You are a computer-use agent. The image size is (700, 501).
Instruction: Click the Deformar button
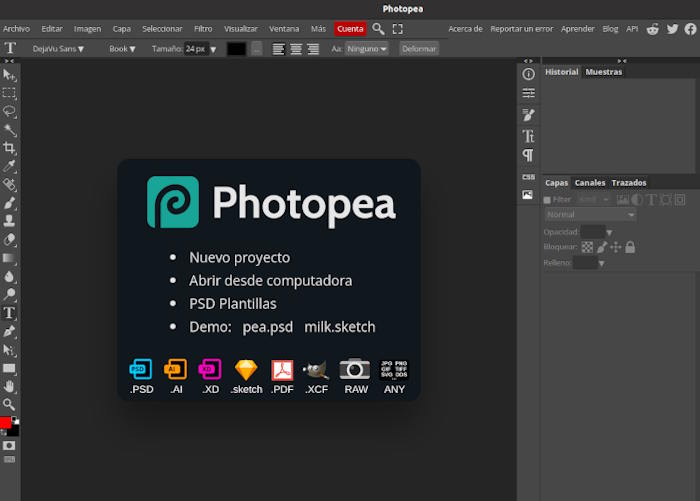click(x=419, y=49)
